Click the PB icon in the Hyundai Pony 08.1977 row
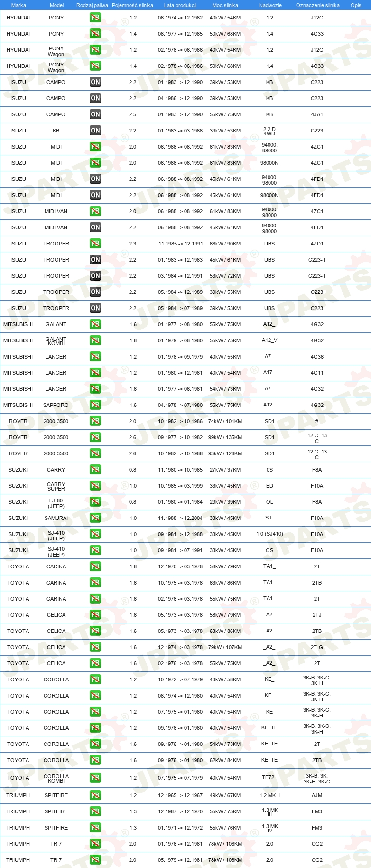Image resolution: width=371 pixels, height=868 pixels. (x=95, y=34)
